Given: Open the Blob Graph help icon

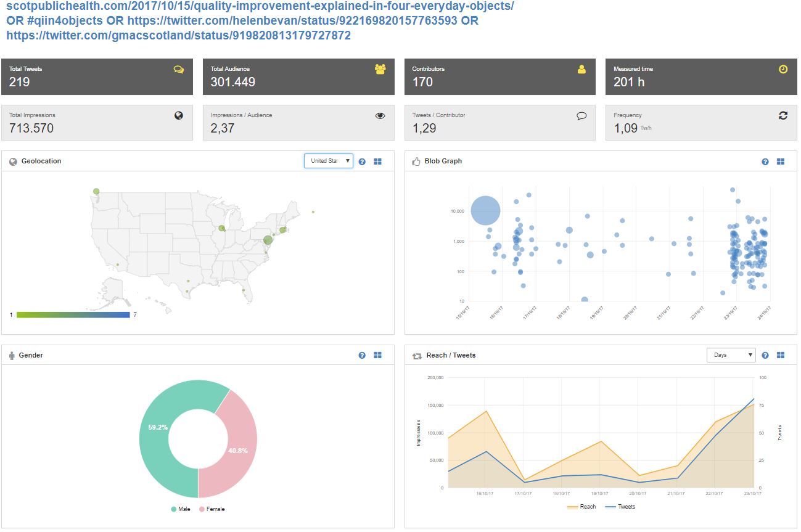Looking at the screenshot, I should pyautogui.click(x=765, y=162).
